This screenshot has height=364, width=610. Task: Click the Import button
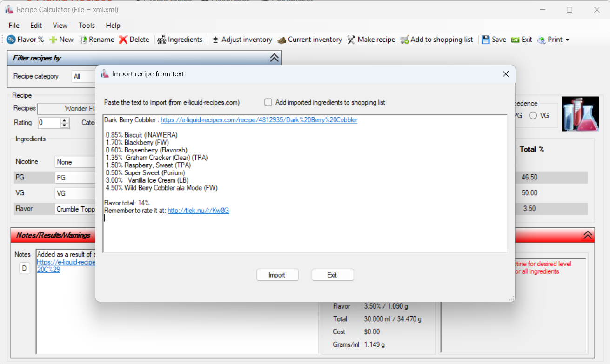coord(277,275)
